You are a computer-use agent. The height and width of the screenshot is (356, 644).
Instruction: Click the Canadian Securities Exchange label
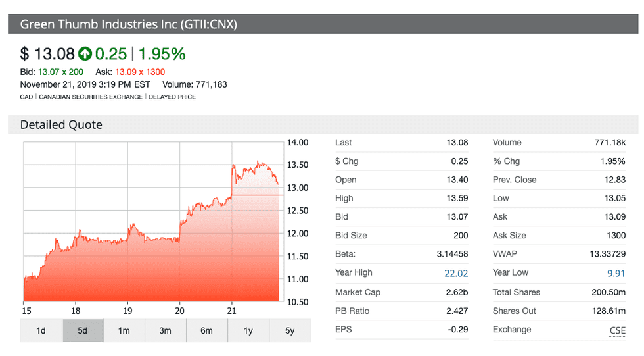(x=91, y=97)
